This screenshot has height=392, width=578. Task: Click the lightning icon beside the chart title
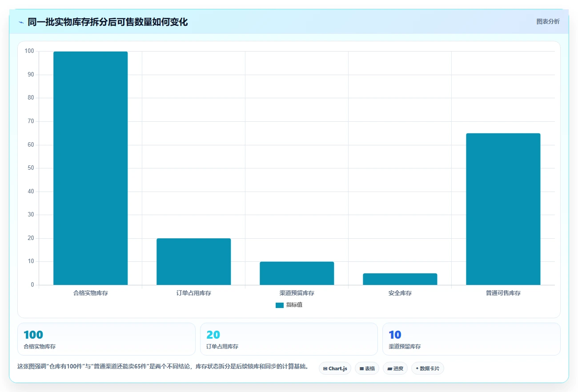21,22
